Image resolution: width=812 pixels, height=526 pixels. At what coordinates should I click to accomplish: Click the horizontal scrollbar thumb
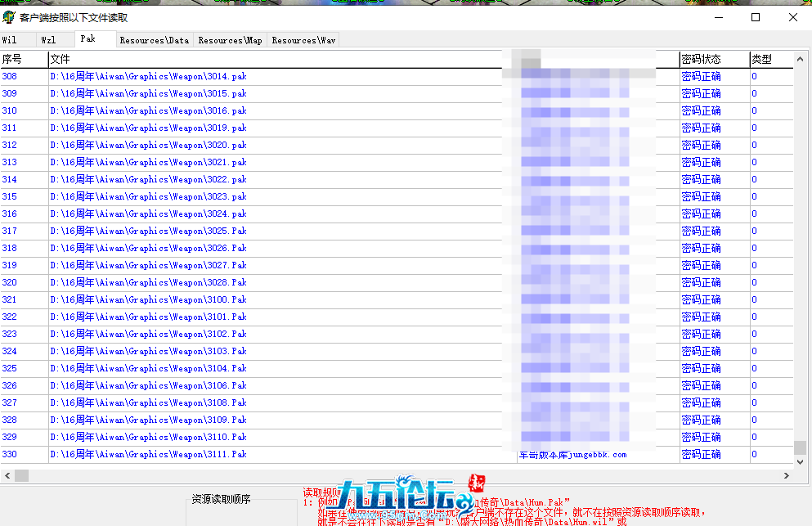[x=21, y=475]
